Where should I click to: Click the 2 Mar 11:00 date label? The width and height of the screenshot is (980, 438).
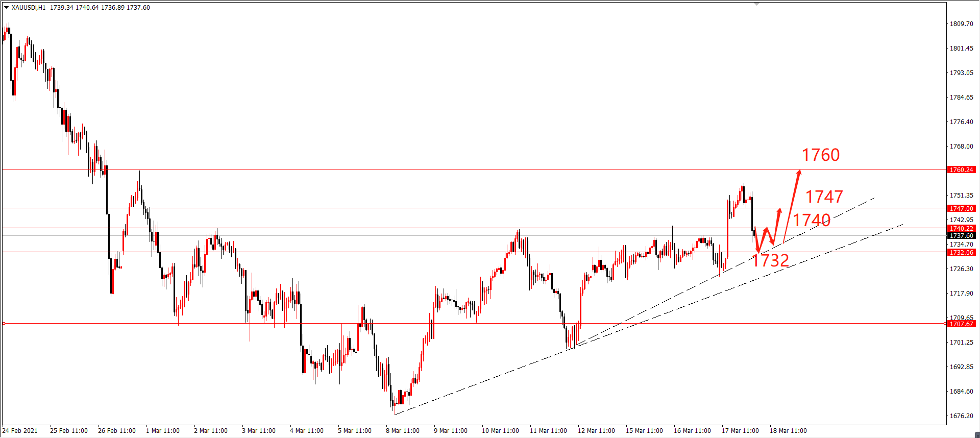tap(211, 431)
